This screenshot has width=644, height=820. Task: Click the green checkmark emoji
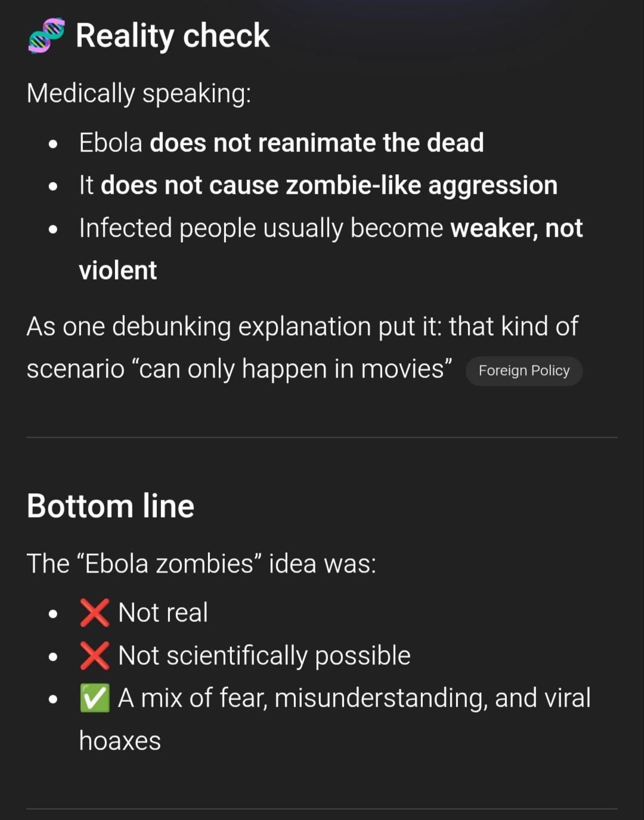[94, 698]
